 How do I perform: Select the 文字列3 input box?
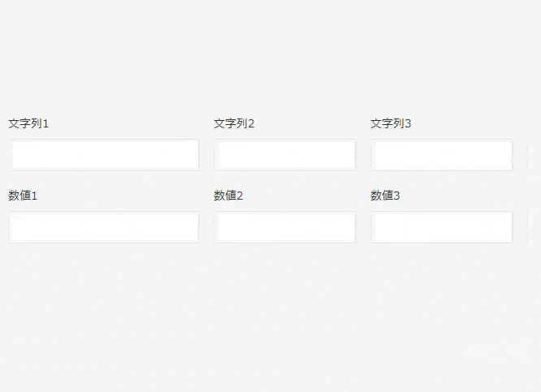click(x=441, y=155)
